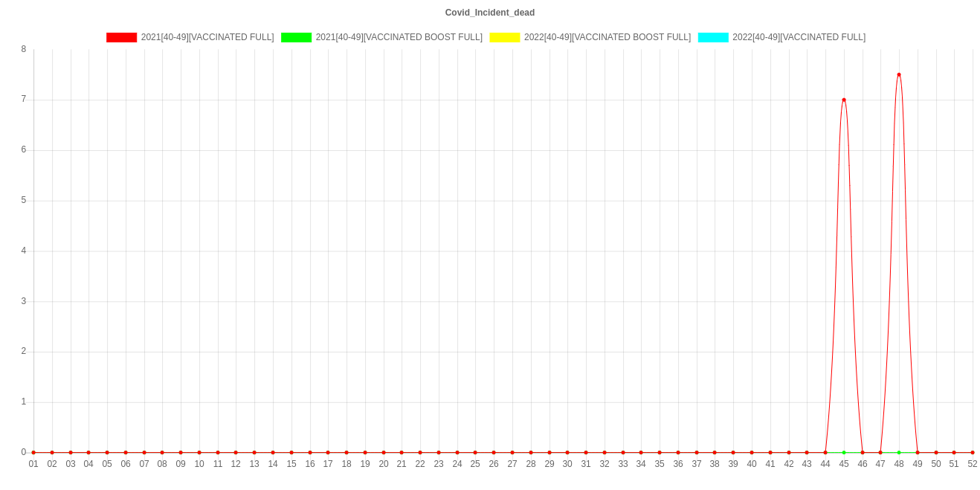The image size is (980, 490).
Task: Hide the 2021[40-49]|[VACCINATED BOOST FULL] series via its label
Action: (x=399, y=37)
